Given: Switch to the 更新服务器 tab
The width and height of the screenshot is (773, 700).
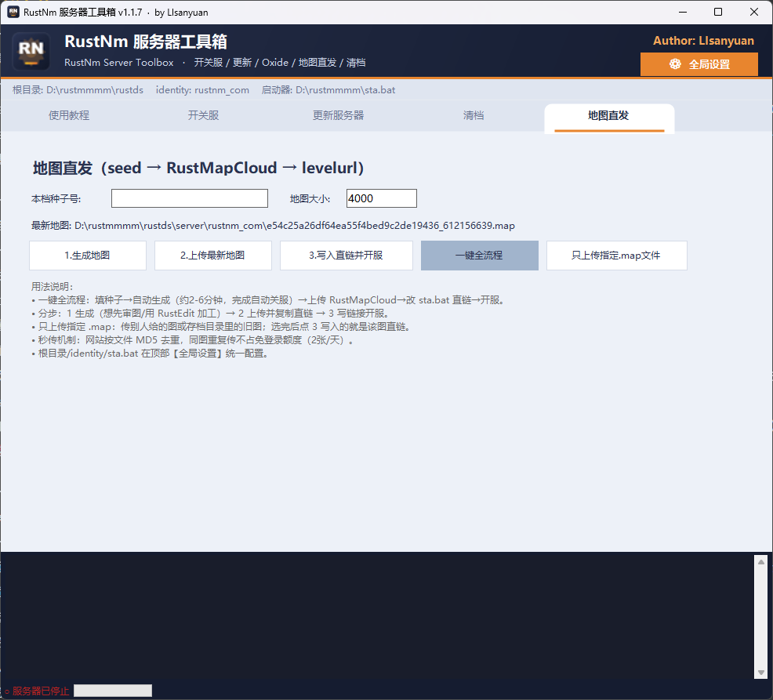Looking at the screenshot, I should tap(338, 115).
